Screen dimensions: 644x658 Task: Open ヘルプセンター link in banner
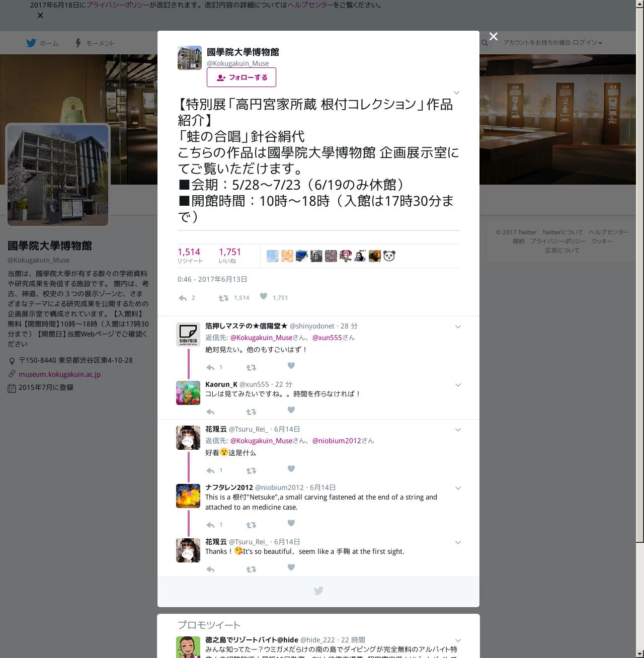[310, 5]
